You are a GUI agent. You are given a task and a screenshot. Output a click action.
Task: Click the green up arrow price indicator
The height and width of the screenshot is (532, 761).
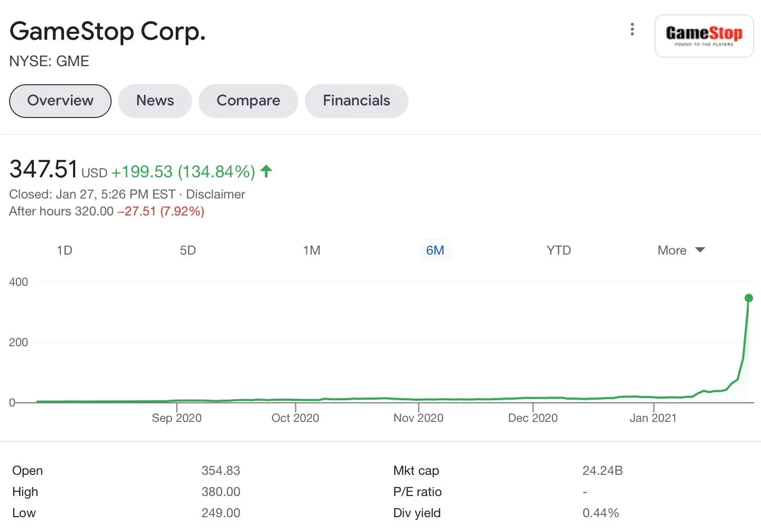point(266,171)
